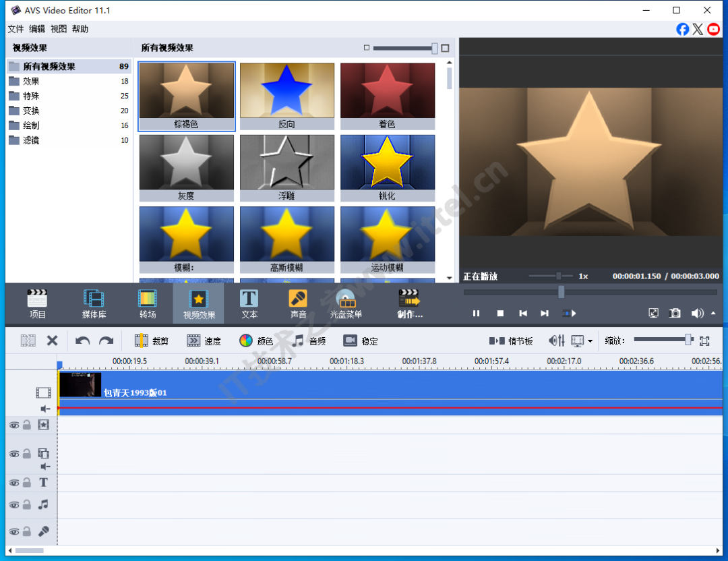Lock the video effects track
This screenshot has width=728, height=561.
(27, 425)
